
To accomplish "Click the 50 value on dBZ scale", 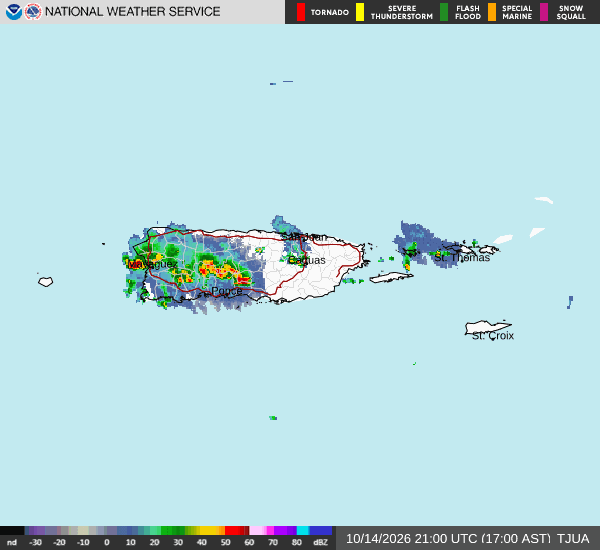I will click(225, 542).
